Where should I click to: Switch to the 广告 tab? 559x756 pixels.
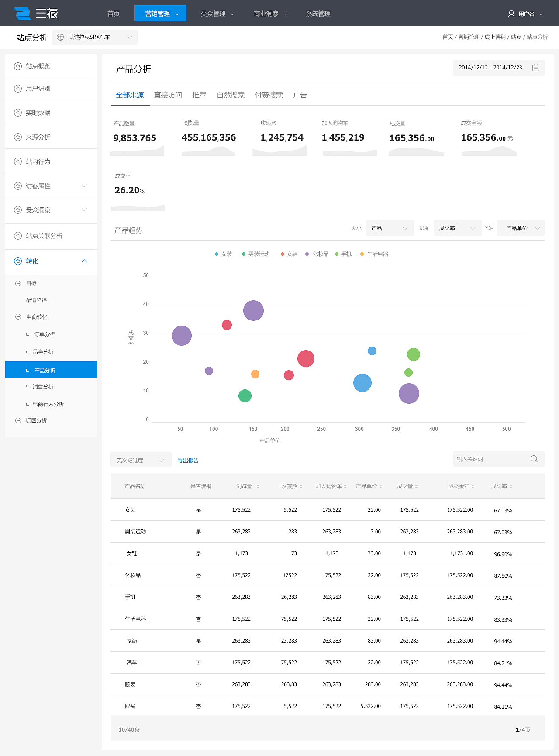pos(300,95)
